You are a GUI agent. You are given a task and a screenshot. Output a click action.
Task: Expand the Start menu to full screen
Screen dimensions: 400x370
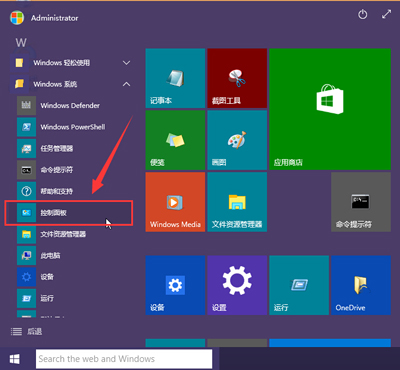tap(386, 15)
